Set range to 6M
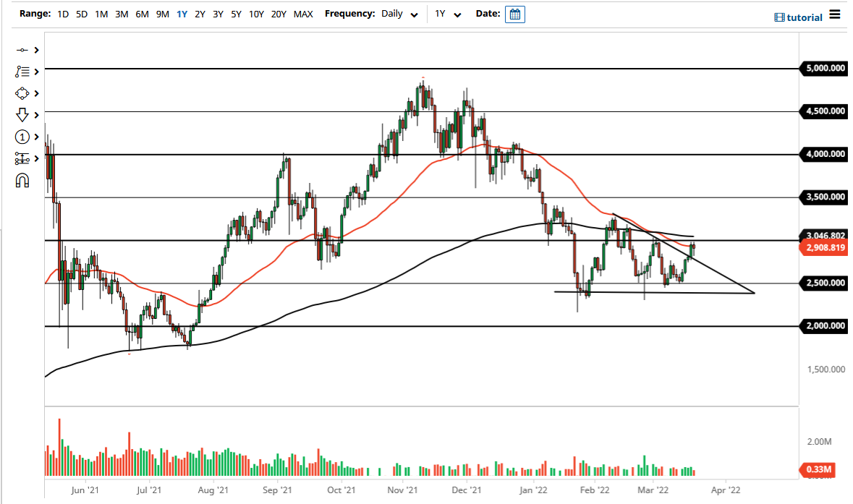The width and height of the screenshot is (853, 504). tap(142, 14)
